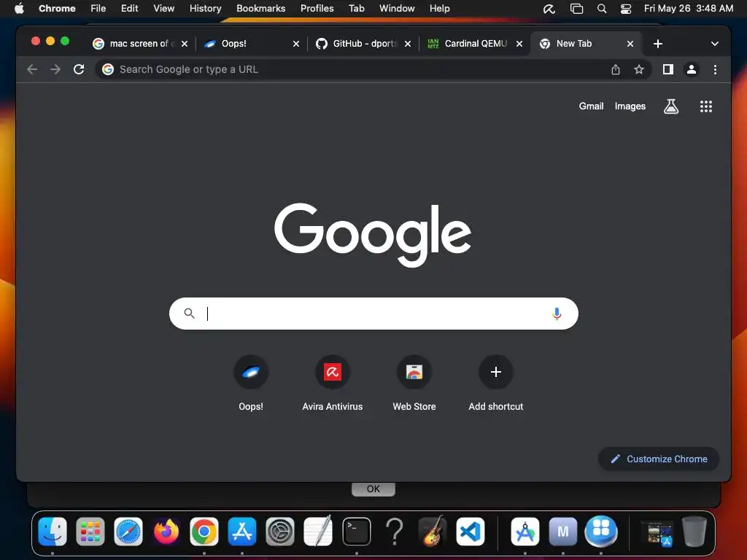Open Launchpad from the dock

pos(90,532)
